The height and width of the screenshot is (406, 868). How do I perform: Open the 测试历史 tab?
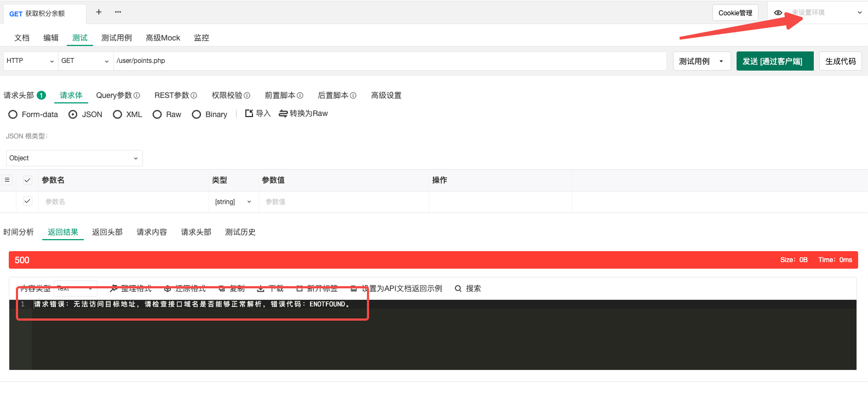[240, 232]
